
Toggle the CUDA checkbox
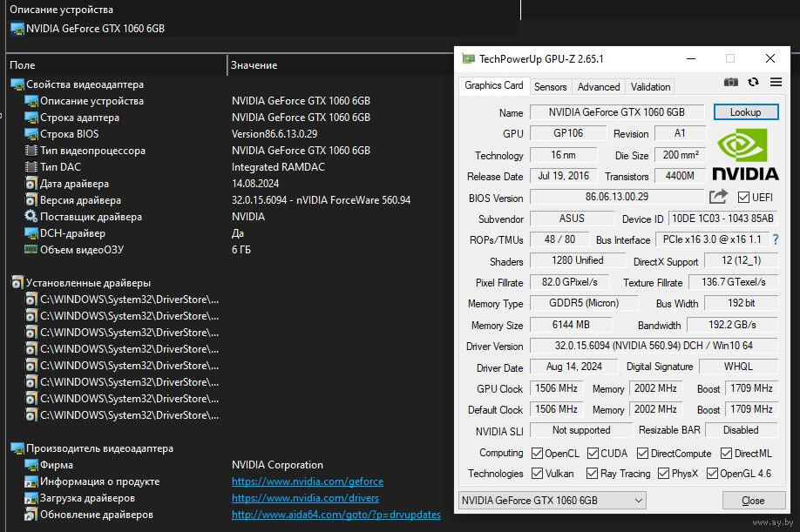tap(593, 453)
